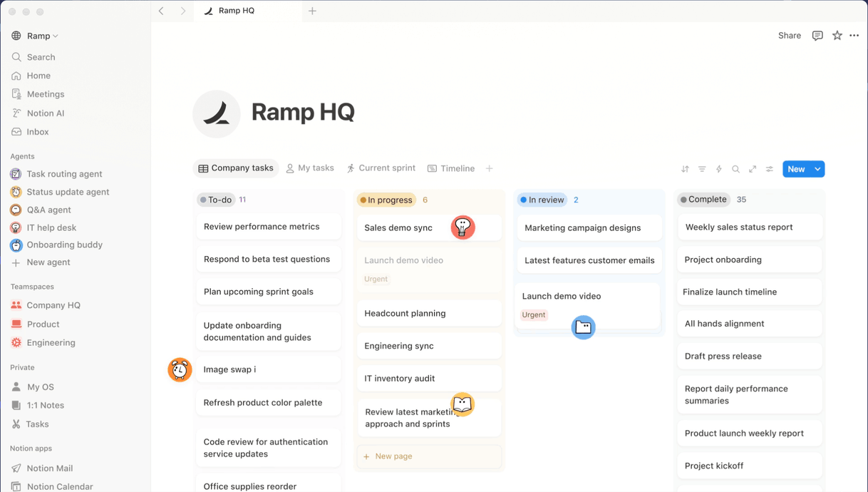The image size is (868, 492).
Task: Open Image swap i card
Action: pos(269,369)
